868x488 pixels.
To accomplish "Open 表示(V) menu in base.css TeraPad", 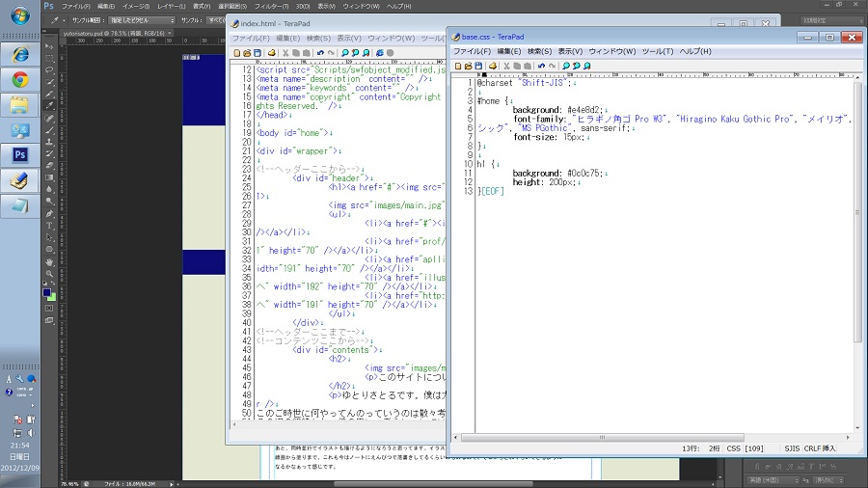I will pyautogui.click(x=570, y=51).
